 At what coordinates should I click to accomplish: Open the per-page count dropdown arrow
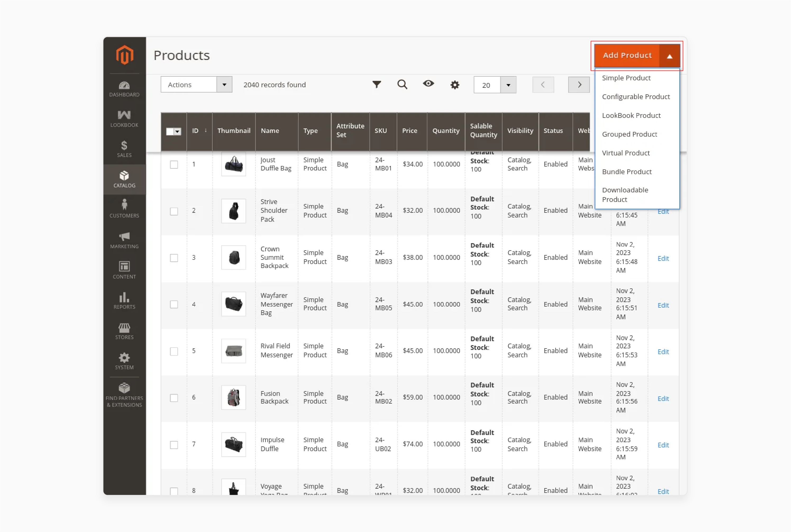pyautogui.click(x=508, y=85)
